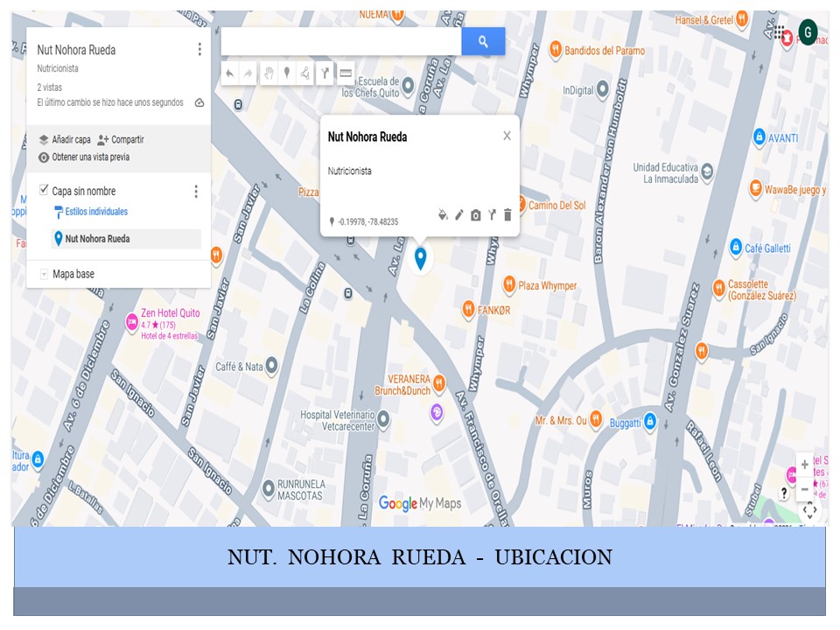Viewport: 840px width, 630px height.
Task: Open the map title three-dot menu
Action: 199,50
